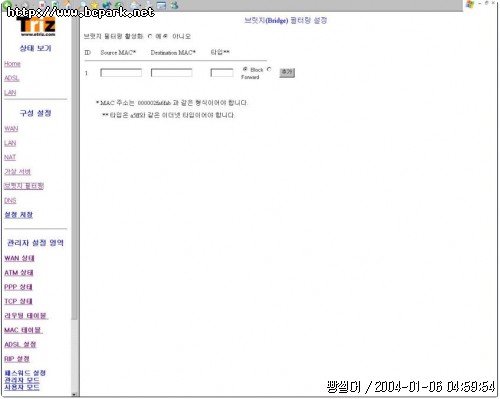
Task: Focus the 타입 input field
Action: pos(222,73)
